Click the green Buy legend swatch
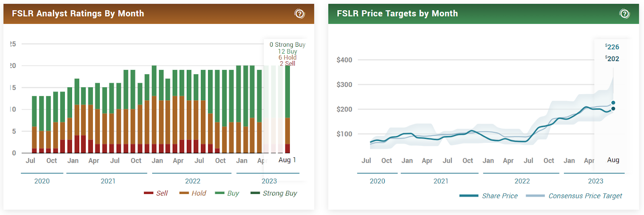 click(x=220, y=193)
